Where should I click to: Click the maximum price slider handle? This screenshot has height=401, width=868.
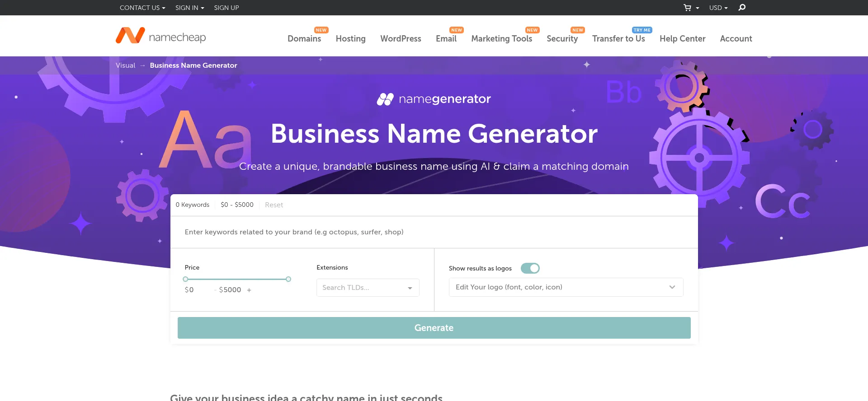point(288,279)
